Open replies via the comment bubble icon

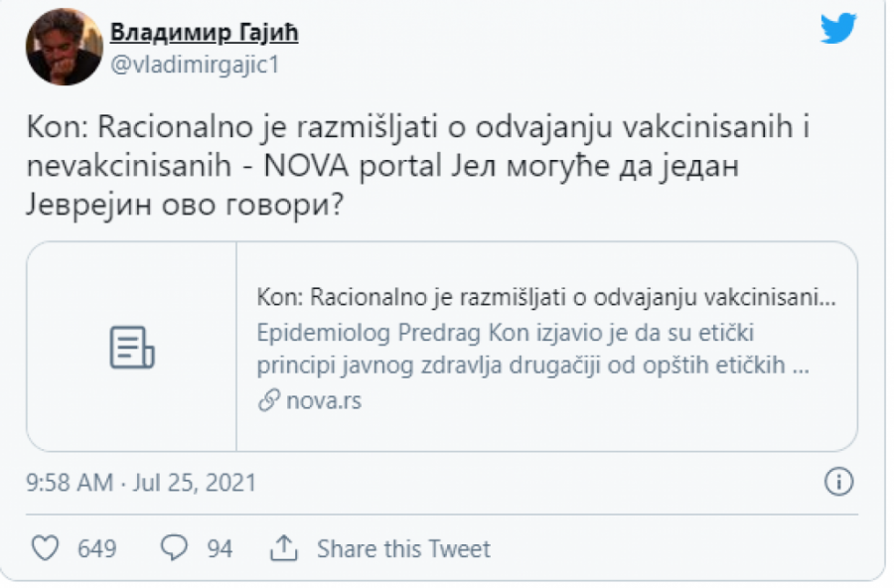[173, 547]
